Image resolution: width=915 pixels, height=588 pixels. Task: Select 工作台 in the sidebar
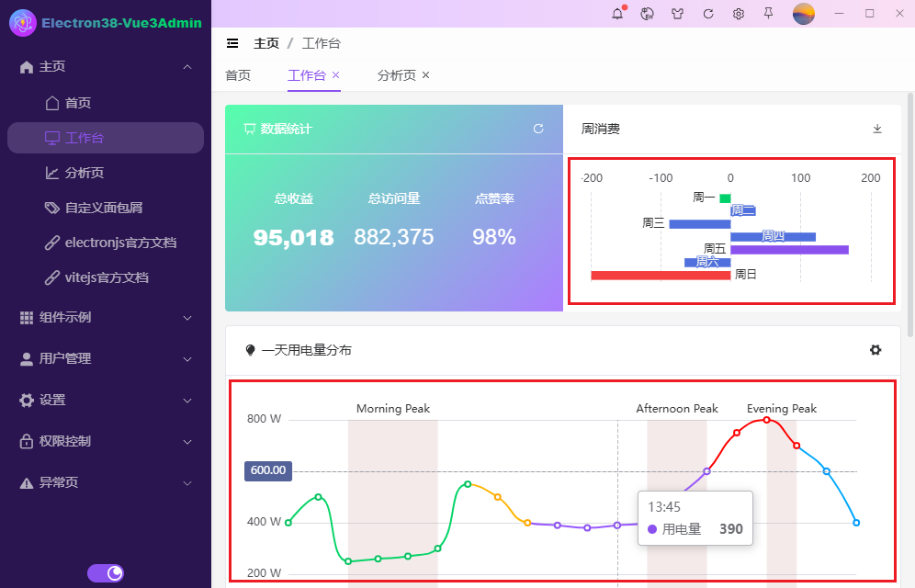click(x=106, y=138)
